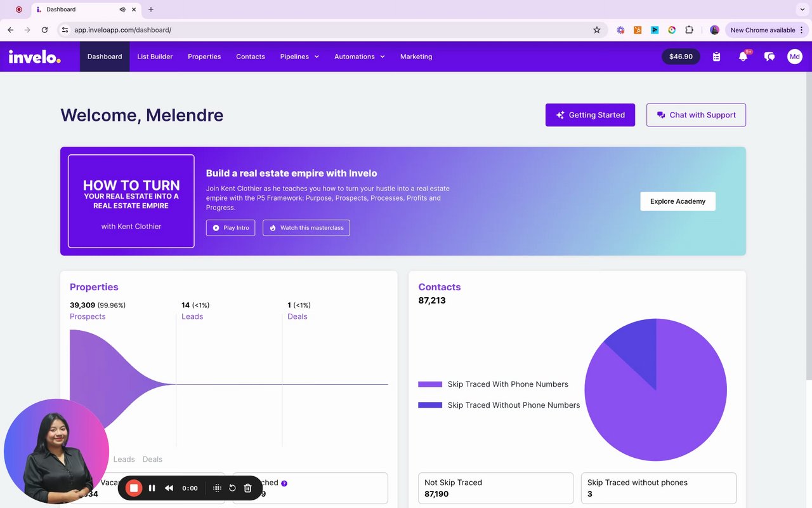This screenshot has width=812, height=508.
Task: Click the Deals funnel label with 1
Action: tap(298, 316)
